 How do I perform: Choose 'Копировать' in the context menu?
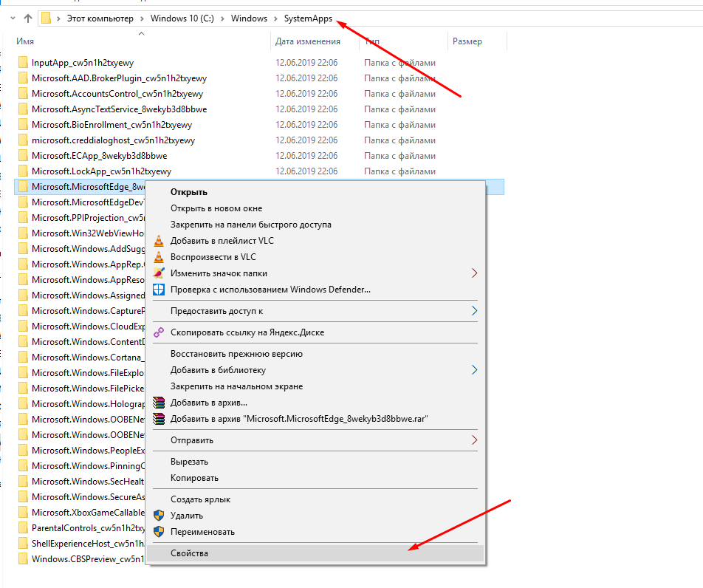tap(317, 478)
